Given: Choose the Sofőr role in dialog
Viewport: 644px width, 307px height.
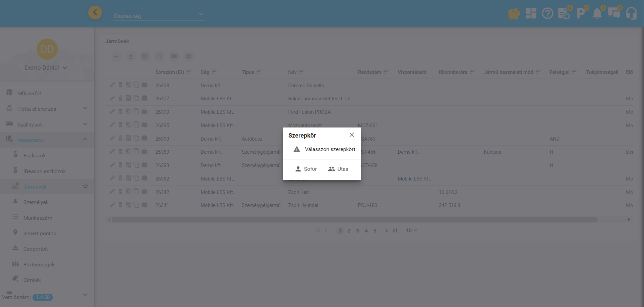Looking at the screenshot, I should 306,169.
